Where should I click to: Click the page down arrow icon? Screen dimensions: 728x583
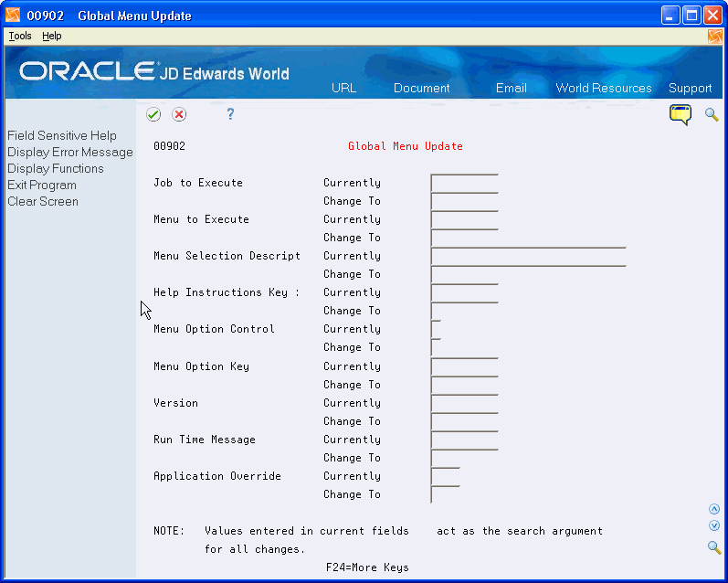714,525
